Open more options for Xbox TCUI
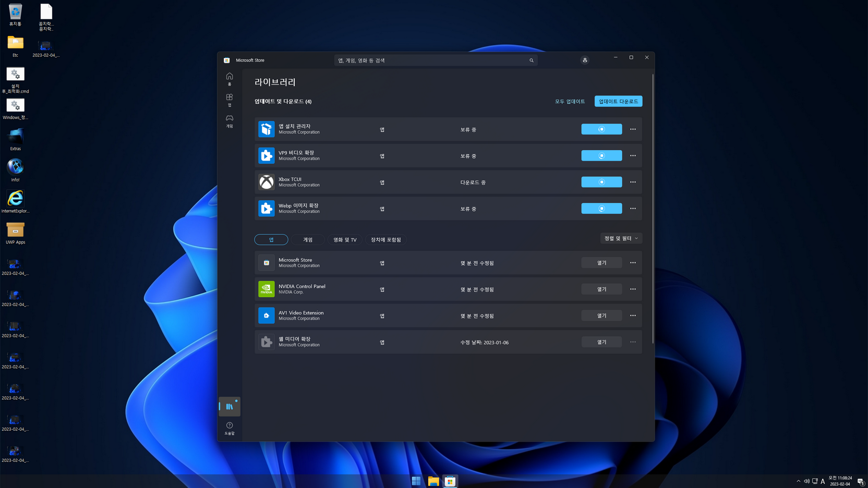 [633, 182]
